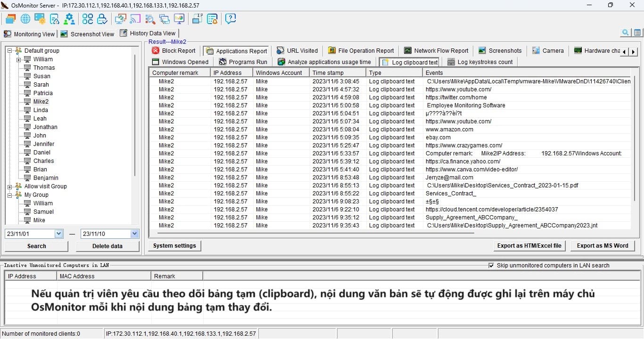Open the Windows Opened tab
This screenshot has height=339, width=644.
[180, 62]
